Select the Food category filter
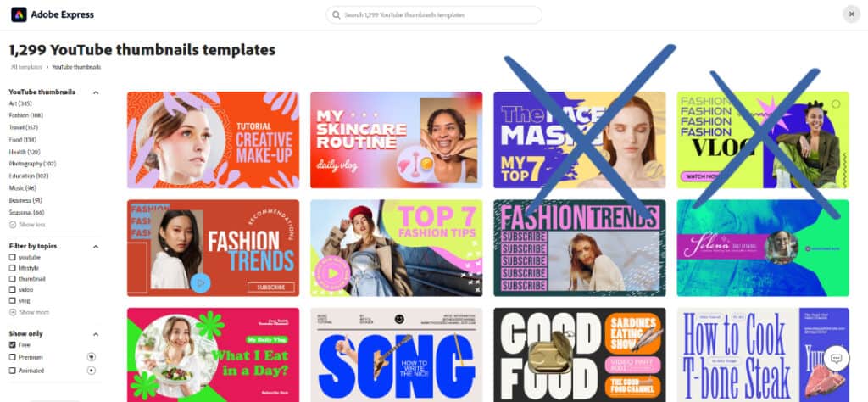This screenshot has height=402, width=868. 23,140
